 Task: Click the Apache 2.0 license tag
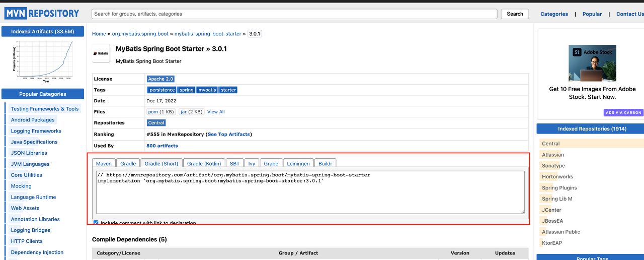click(160, 79)
